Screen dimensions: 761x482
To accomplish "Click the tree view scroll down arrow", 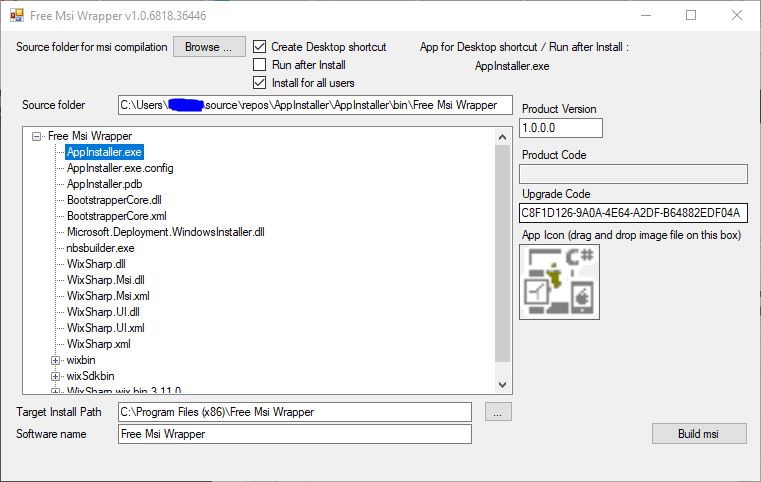I will [x=503, y=384].
